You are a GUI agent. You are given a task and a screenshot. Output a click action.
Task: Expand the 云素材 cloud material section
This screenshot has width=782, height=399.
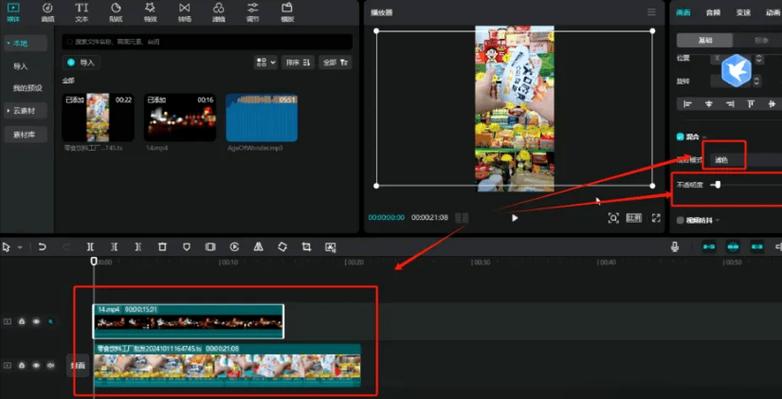pos(25,110)
